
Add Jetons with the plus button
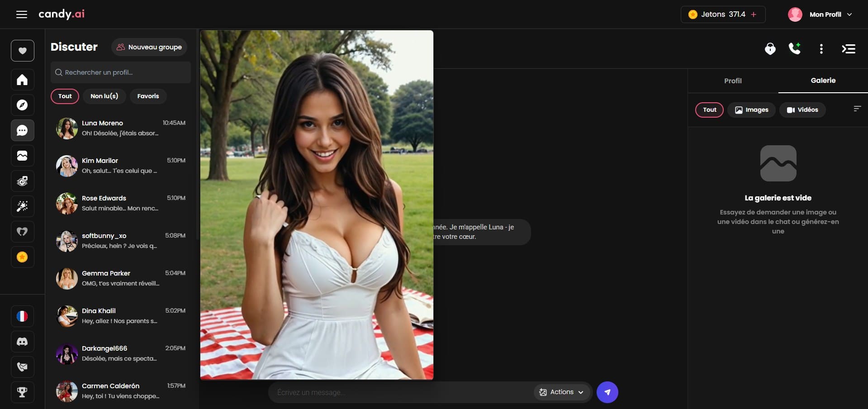pos(754,14)
